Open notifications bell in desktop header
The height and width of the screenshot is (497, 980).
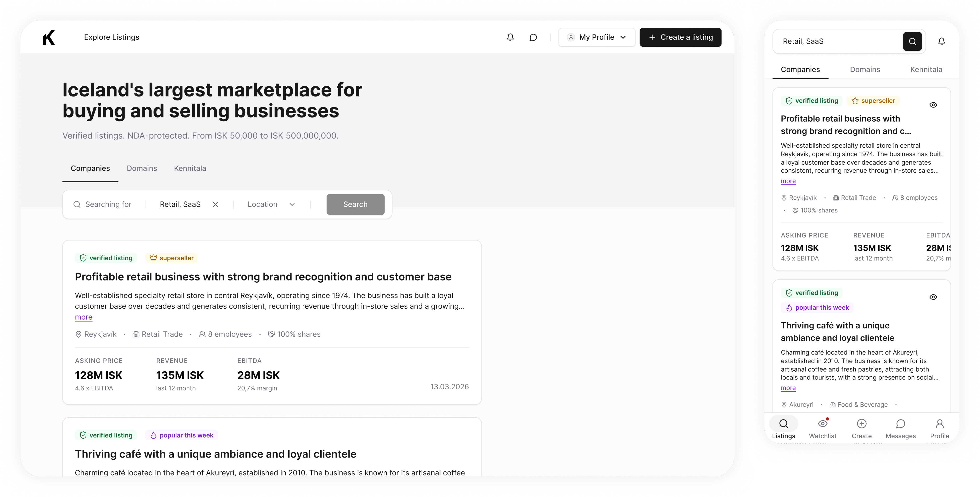(x=510, y=37)
